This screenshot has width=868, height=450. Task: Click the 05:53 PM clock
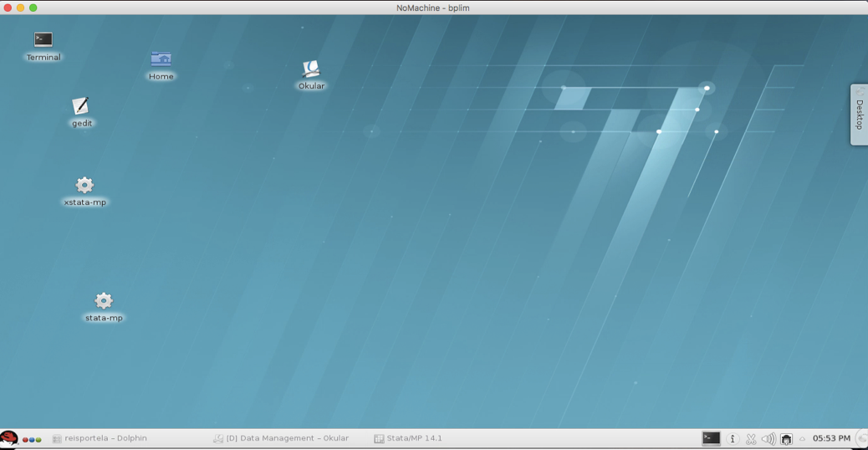click(831, 438)
